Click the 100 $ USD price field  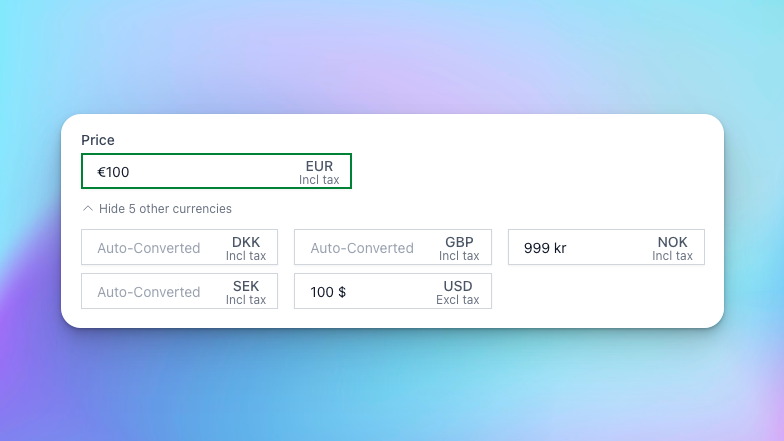coord(360,292)
